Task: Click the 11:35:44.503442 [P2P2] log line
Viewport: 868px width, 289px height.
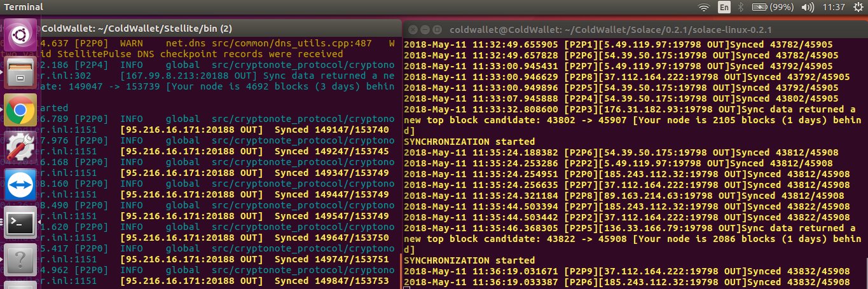Action: 627,217
